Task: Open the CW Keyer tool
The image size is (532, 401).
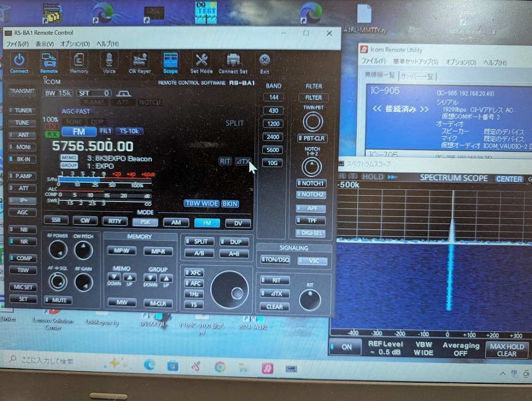Action: click(140, 62)
